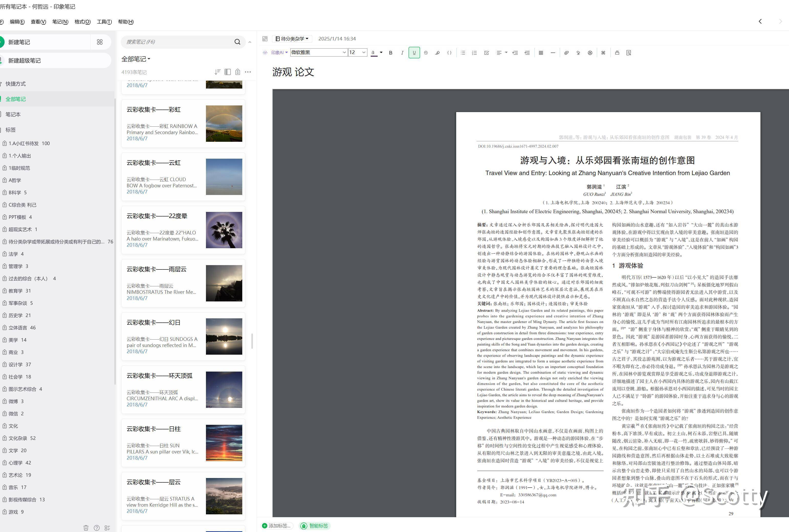Click the note list scrollbar handle

252,341
